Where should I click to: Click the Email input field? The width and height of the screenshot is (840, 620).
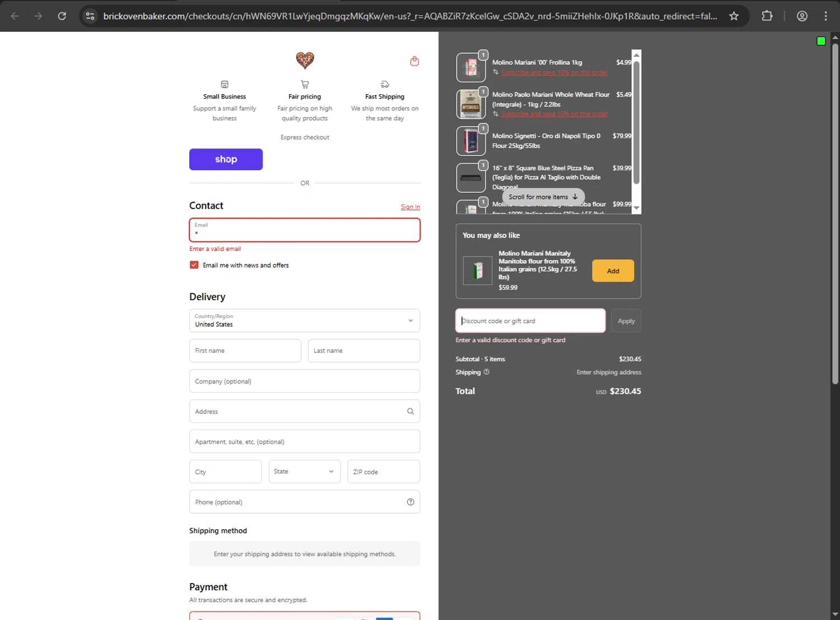pyautogui.click(x=305, y=230)
